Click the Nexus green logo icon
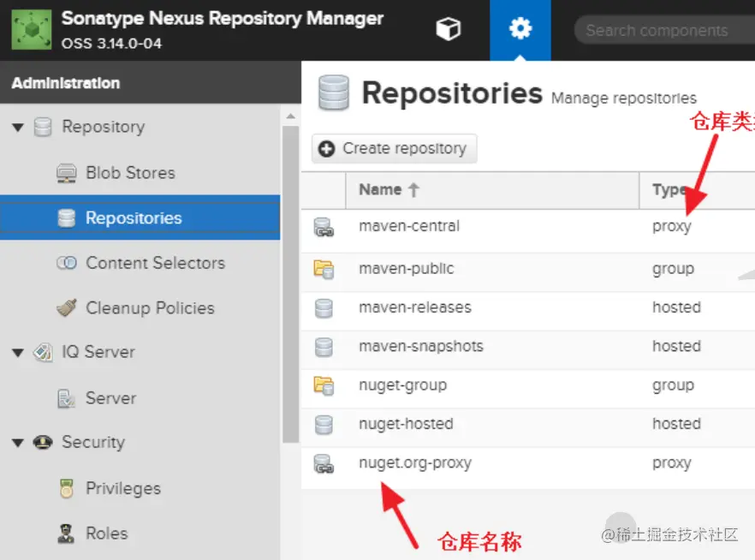Image resolution: width=755 pixels, height=560 pixels. tap(32, 30)
